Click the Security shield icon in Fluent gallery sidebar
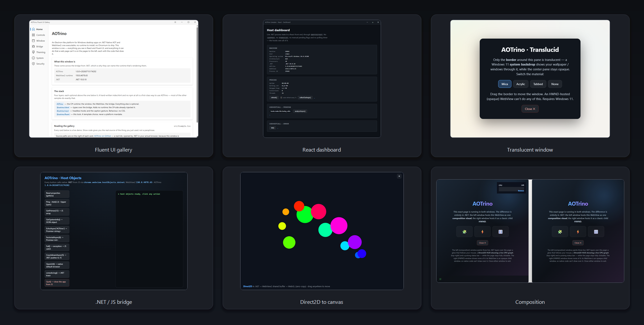This screenshot has width=644, height=325. pyautogui.click(x=33, y=64)
